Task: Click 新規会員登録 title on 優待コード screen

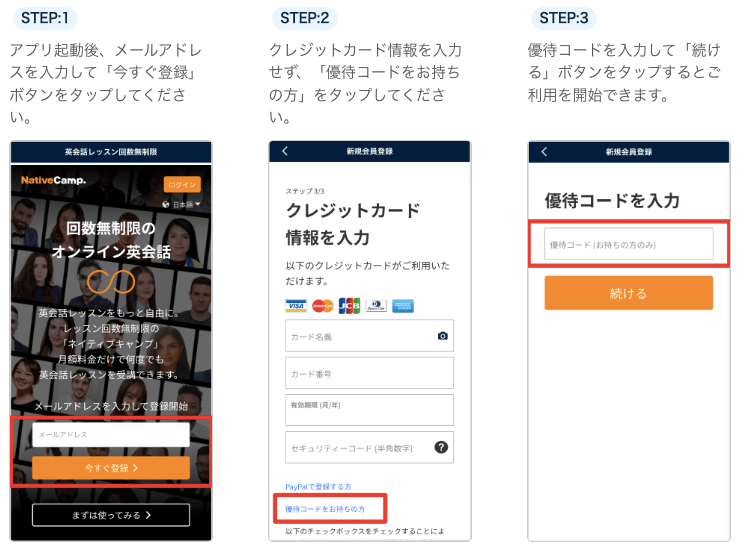Action: click(x=628, y=152)
